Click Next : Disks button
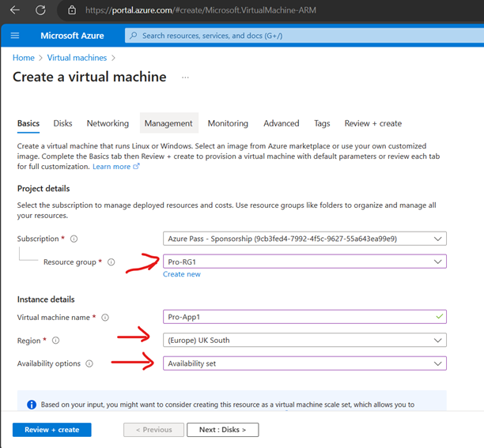This screenshot has height=448, width=484. 222,430
